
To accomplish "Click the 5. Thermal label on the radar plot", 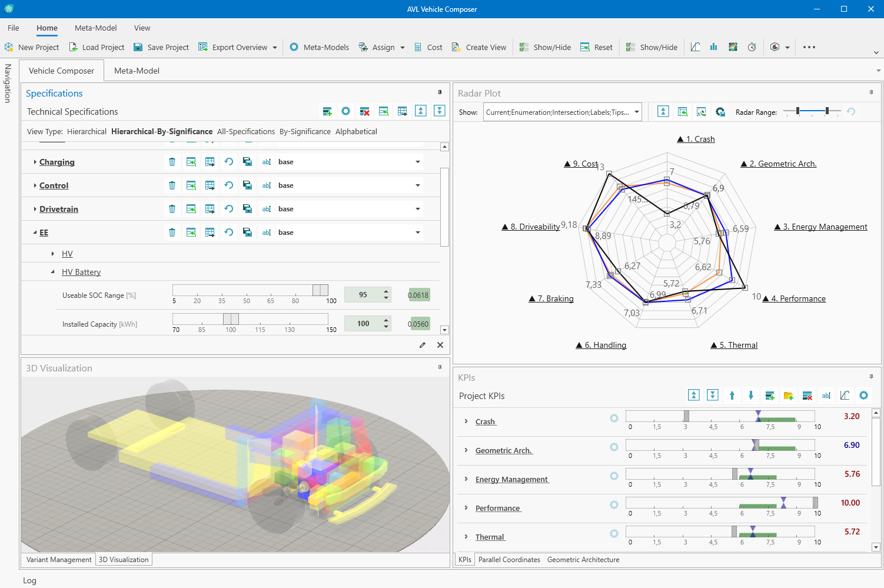I will pos(734,345).
